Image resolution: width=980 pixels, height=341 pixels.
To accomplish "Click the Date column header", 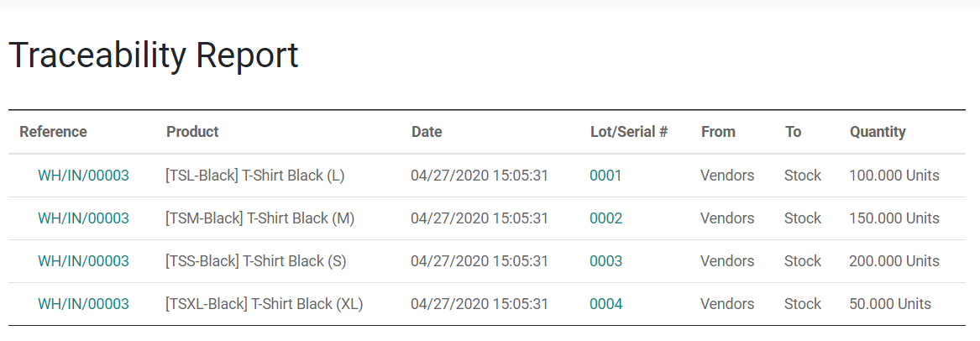I will [427, 132].
